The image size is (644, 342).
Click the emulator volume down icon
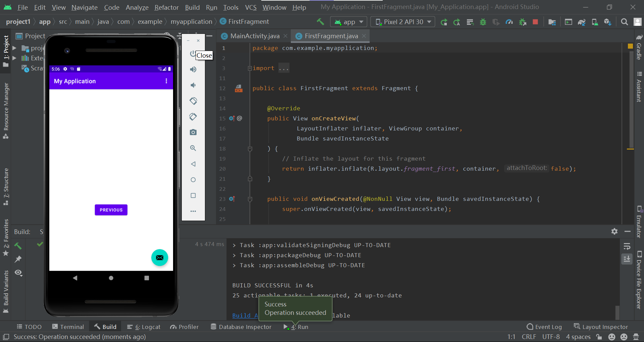pyautogui.click(x=193, y=85)
